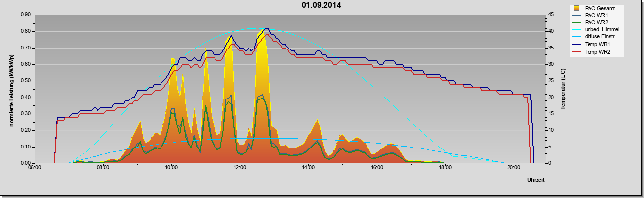
Task: Click the Temperatur axis title
Action: coord(563,89)
